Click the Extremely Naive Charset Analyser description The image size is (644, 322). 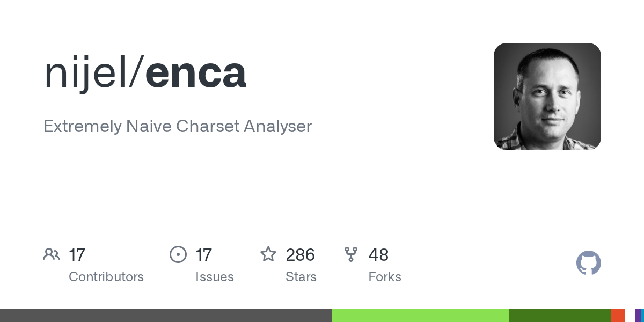point(178,127)
